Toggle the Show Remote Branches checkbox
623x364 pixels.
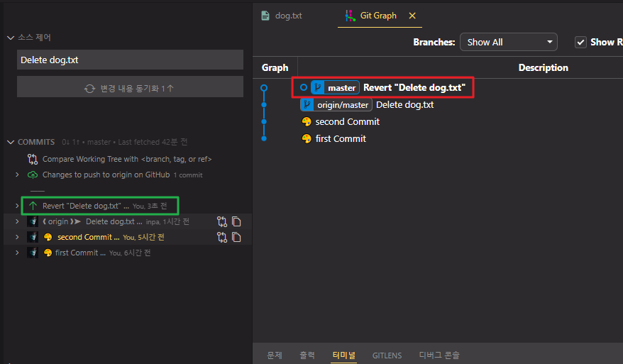pyautogui.click(x=580, y=42)
